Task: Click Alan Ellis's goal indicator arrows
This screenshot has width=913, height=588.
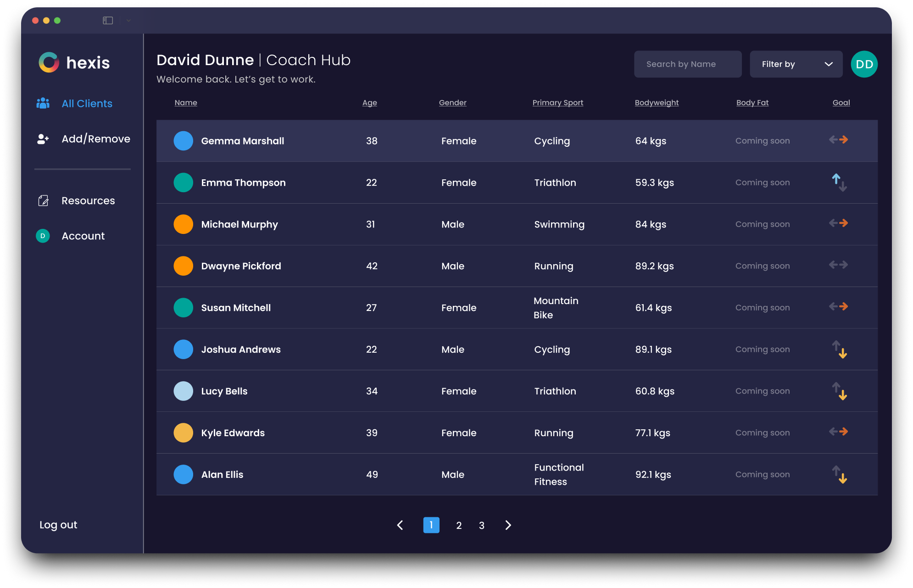Action: [839, 474]
